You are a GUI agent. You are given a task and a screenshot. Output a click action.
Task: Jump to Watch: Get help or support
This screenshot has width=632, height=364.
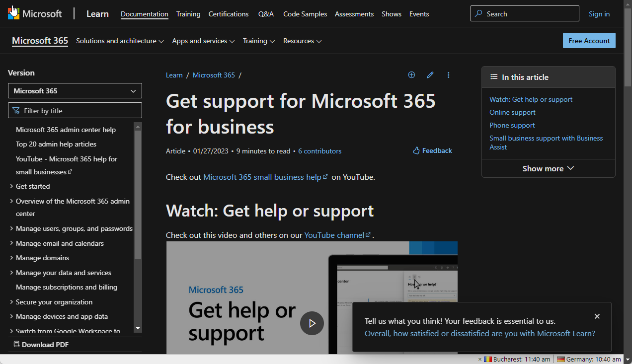coord(531,99)
